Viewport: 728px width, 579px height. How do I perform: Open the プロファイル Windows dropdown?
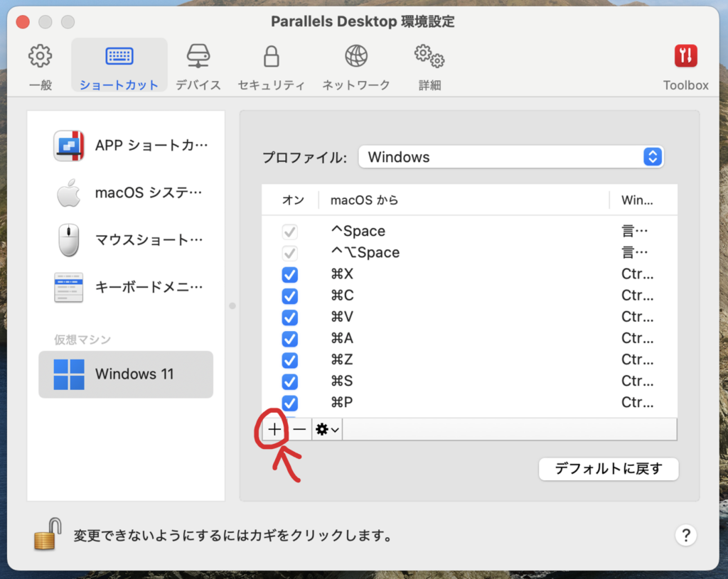coord(510,157)
